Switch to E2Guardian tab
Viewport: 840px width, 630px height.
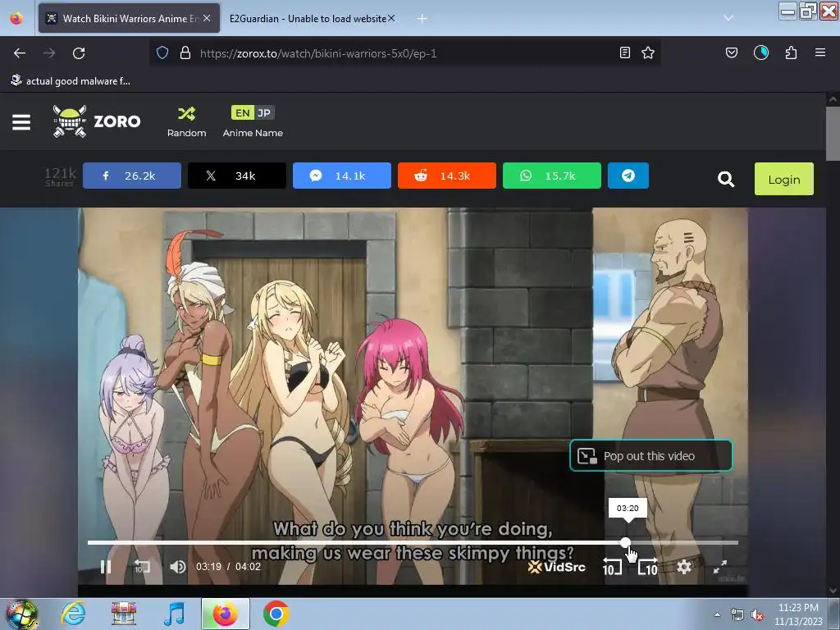click(x=308, y=18)
